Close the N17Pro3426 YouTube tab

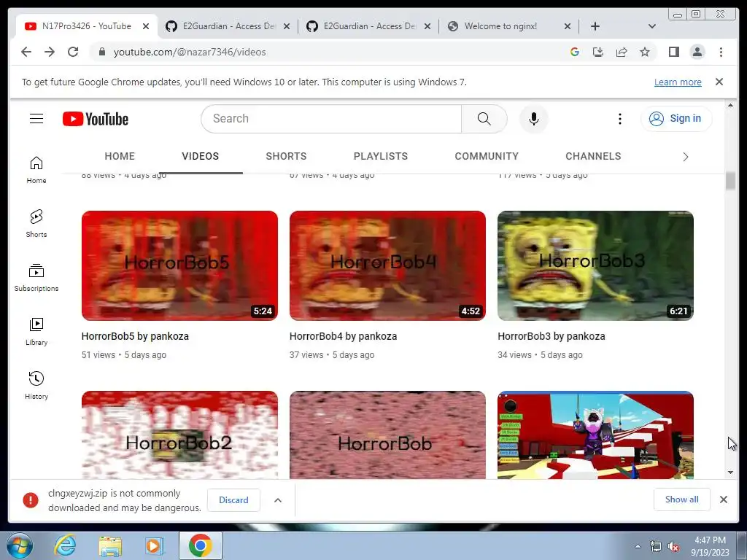[x=146, y=26]
